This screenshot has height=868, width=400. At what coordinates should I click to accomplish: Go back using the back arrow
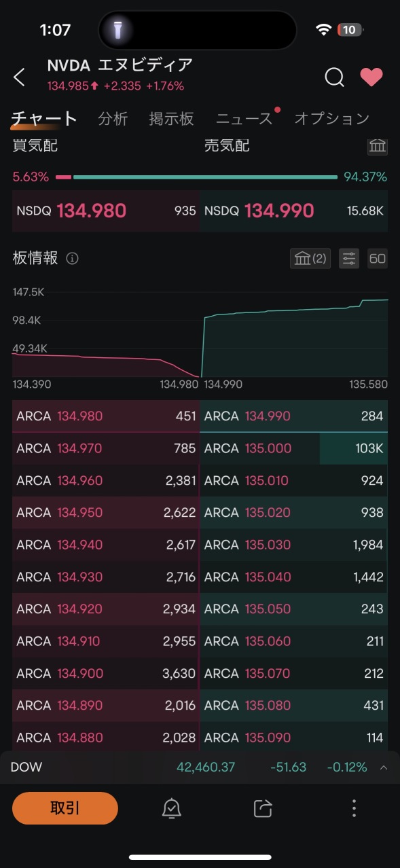coord(19,77)
